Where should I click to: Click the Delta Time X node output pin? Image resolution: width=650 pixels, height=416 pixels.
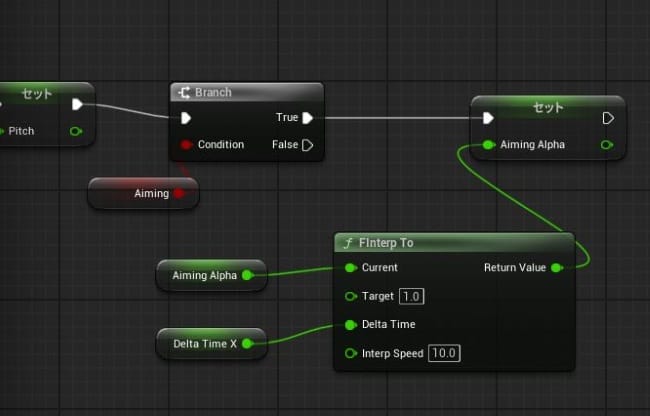tap(247, 343)
